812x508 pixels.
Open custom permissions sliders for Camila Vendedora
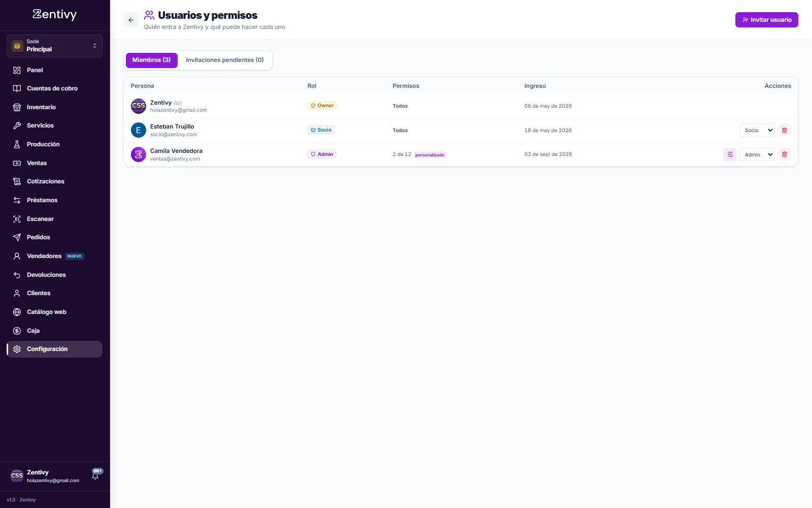tap(730, 154)
